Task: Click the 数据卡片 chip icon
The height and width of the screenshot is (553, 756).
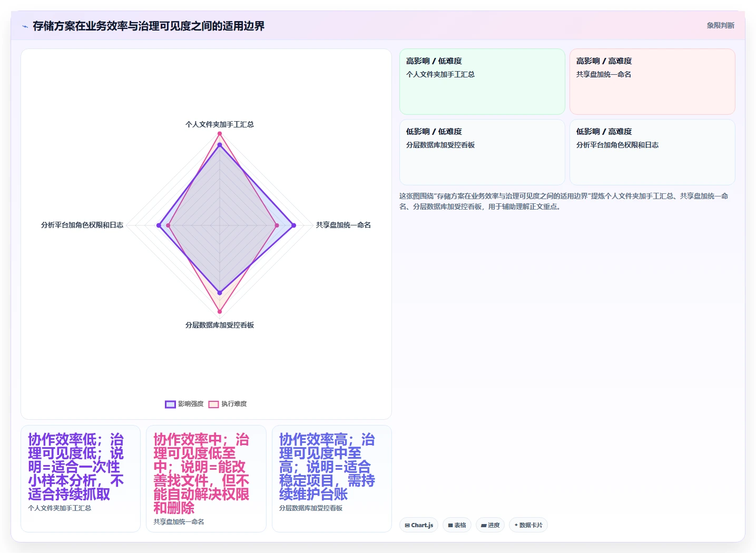Action: [x=516, y=525]
